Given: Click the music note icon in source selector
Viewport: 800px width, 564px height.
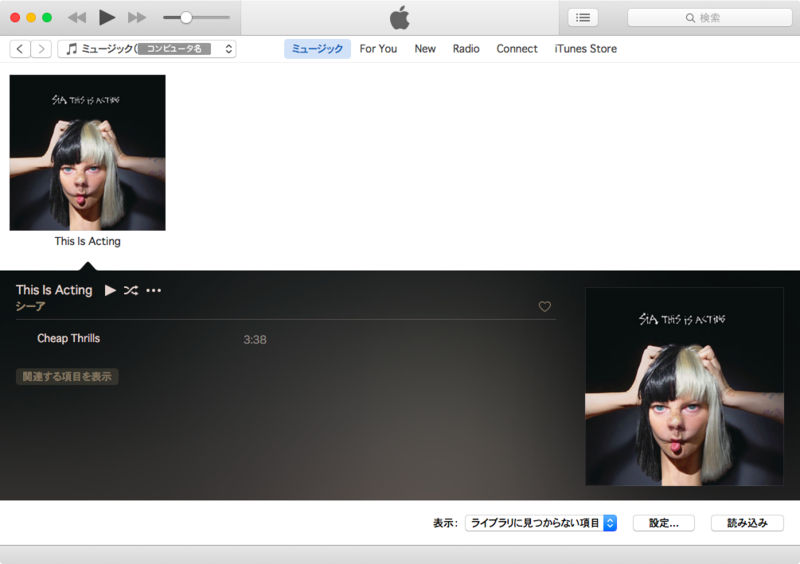Looking at the screenshot, I should coord(72,49).
